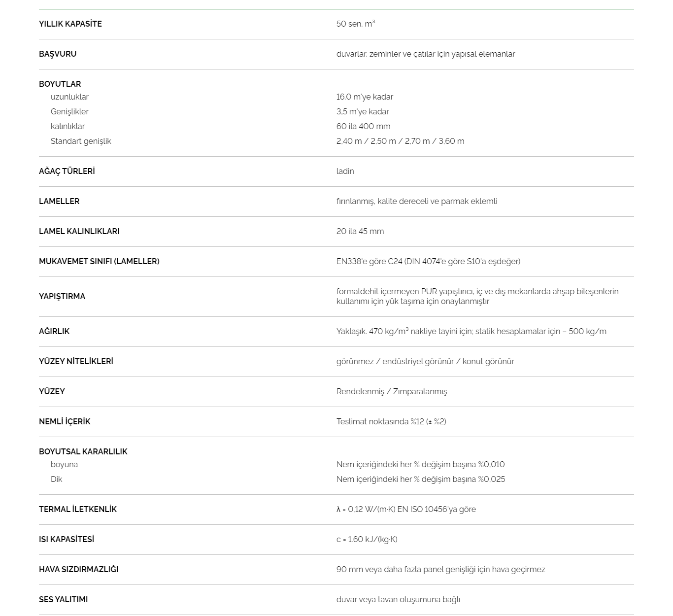Click the AĞAÇ TÜRLERİ row label
The image size is (673, 616).
(x=67, y=171)
